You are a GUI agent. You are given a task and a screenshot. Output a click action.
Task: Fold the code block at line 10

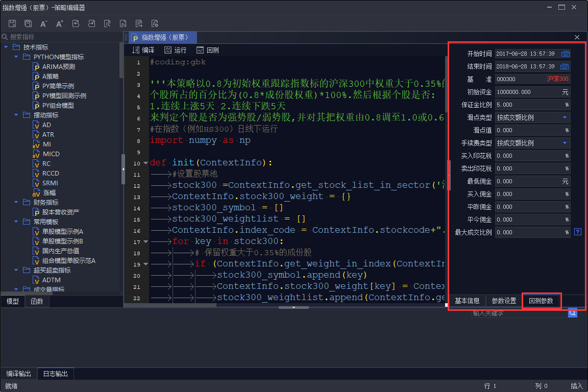(x=146, y=163)
